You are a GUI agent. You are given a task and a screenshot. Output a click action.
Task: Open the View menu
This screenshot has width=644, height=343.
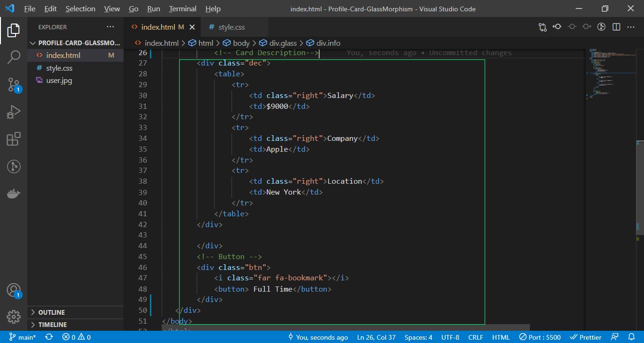tap(112, 8)
